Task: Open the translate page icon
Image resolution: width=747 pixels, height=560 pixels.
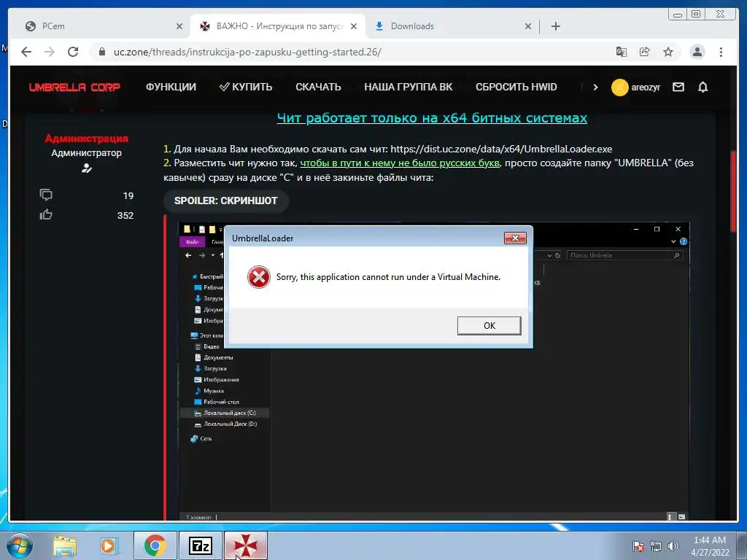Action: pyautogui.click(x=622, y=52)
